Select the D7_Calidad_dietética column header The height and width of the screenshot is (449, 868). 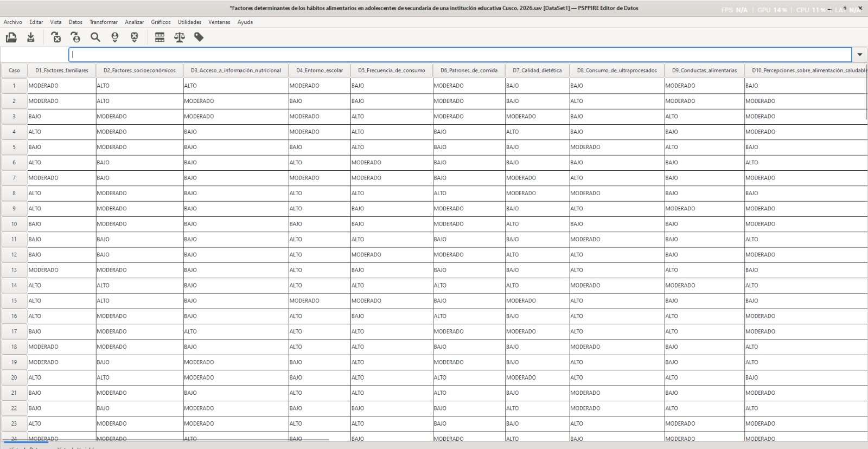(x=537, y=70)
